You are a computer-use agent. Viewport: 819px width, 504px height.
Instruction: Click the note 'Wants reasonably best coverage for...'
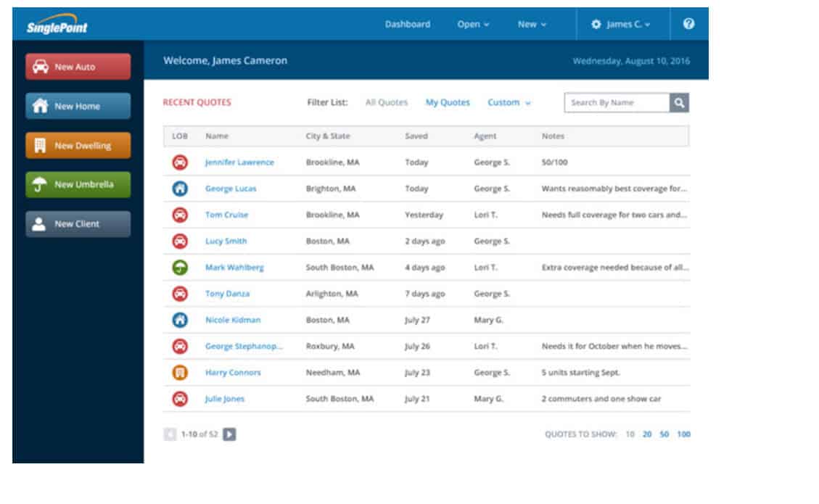point(614,189)
